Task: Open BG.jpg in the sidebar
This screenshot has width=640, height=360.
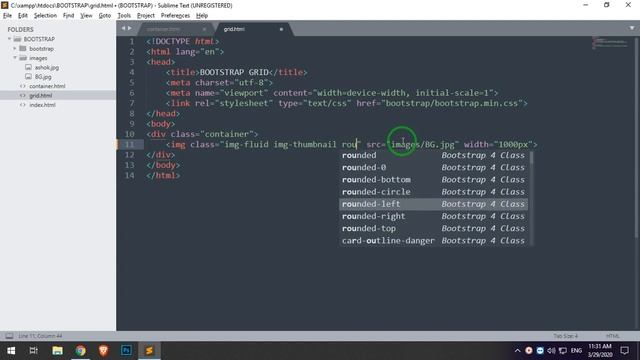Action: (x=43, y=77)
